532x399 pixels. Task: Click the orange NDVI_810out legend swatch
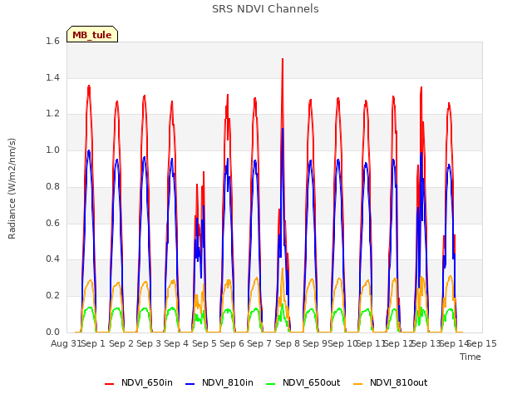(357, 383)
